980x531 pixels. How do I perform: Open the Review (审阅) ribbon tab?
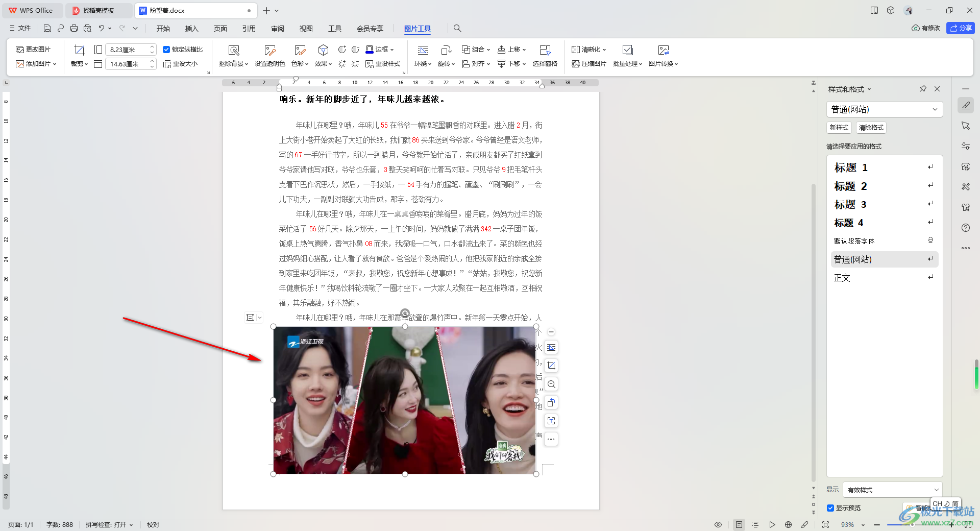click(278, 29)
